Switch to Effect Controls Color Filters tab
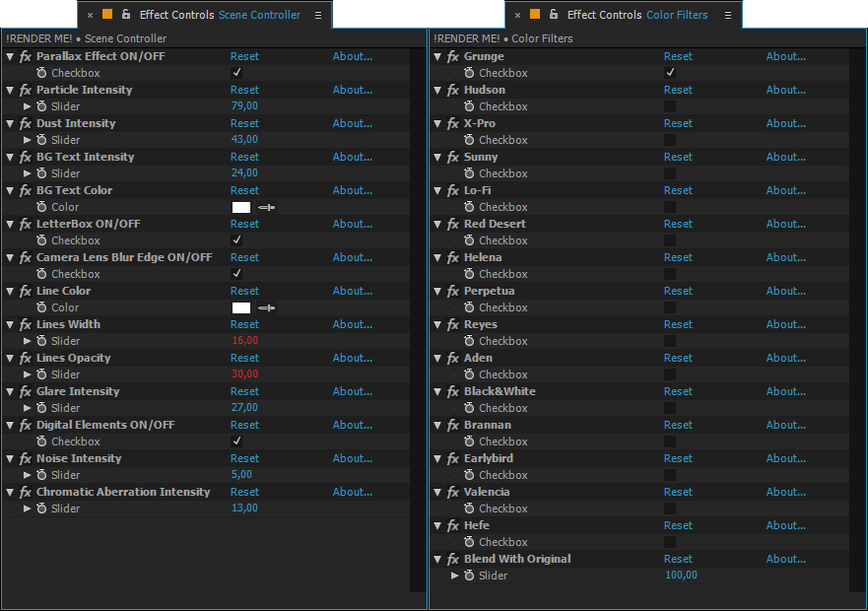This screenshot has height=611, width=868. tap(647, 15)
